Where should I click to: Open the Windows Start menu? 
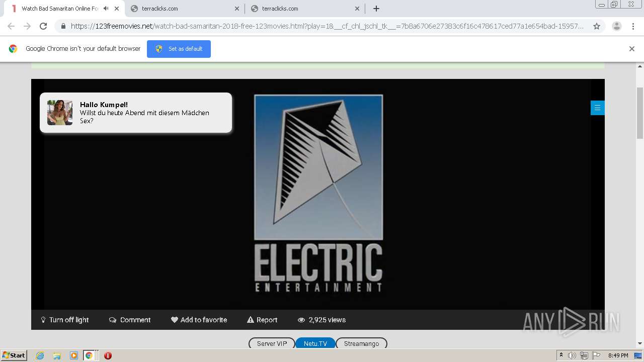[x=14, y=355]
